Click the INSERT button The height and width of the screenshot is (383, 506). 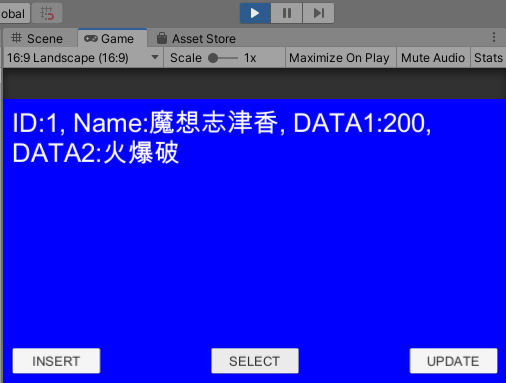point(56,361)
